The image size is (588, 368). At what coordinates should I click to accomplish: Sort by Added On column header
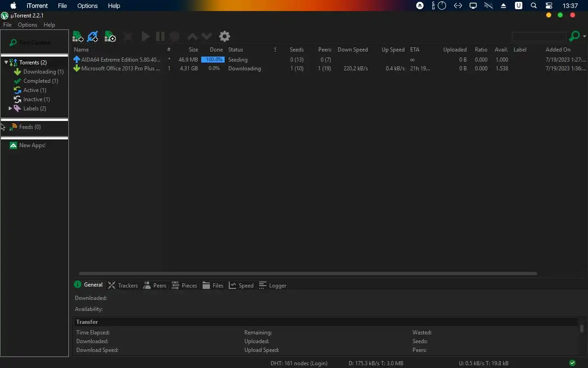pyautogui.click(x=558, y=50)
